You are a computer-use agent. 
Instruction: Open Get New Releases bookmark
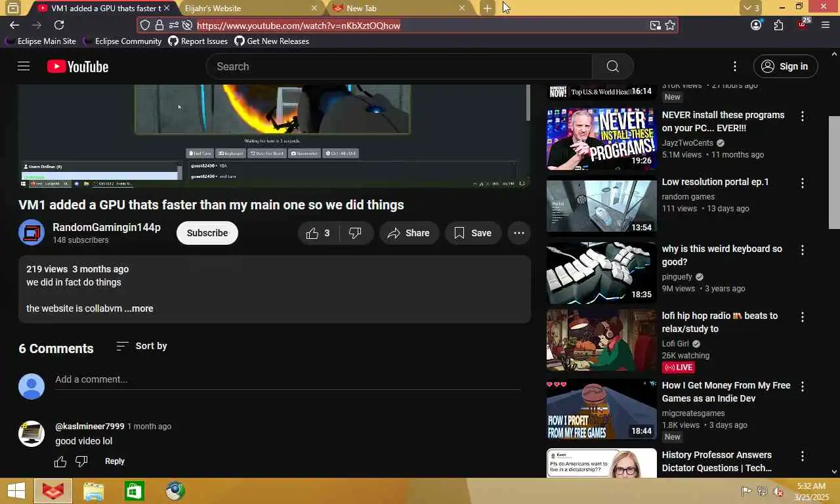pyautogui.click(x=272, y=41)
